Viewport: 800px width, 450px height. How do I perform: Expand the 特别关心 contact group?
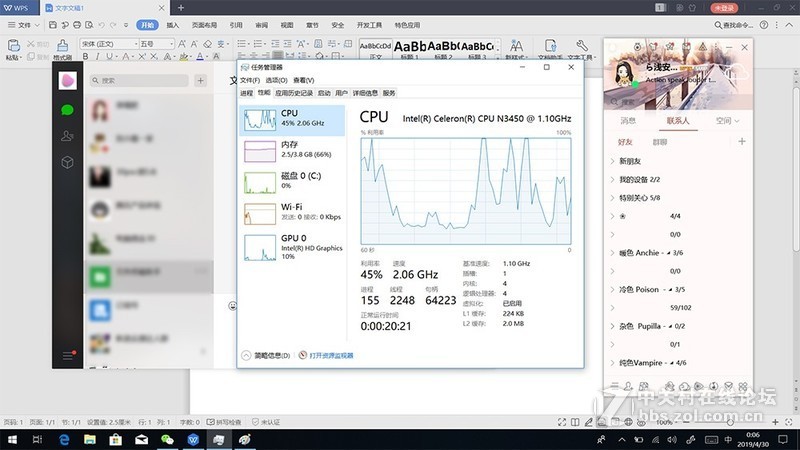(640, 198)
